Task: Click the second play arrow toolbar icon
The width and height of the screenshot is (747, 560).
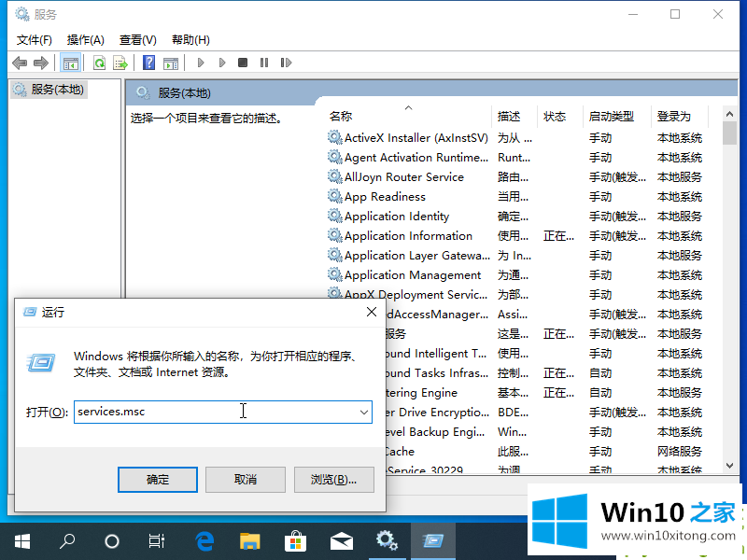Action: tap(222, 63)
